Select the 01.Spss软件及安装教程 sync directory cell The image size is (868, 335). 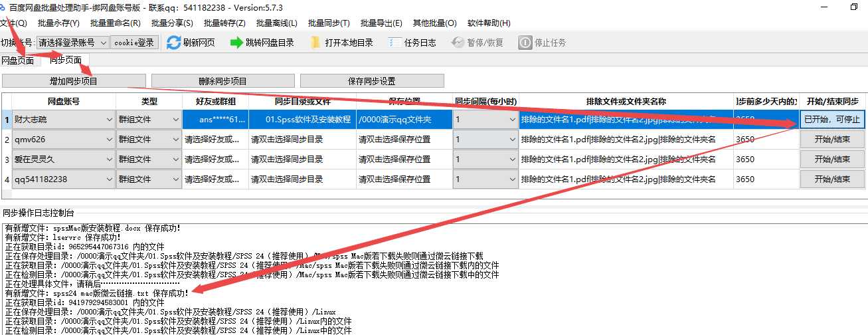pos(303,120)
